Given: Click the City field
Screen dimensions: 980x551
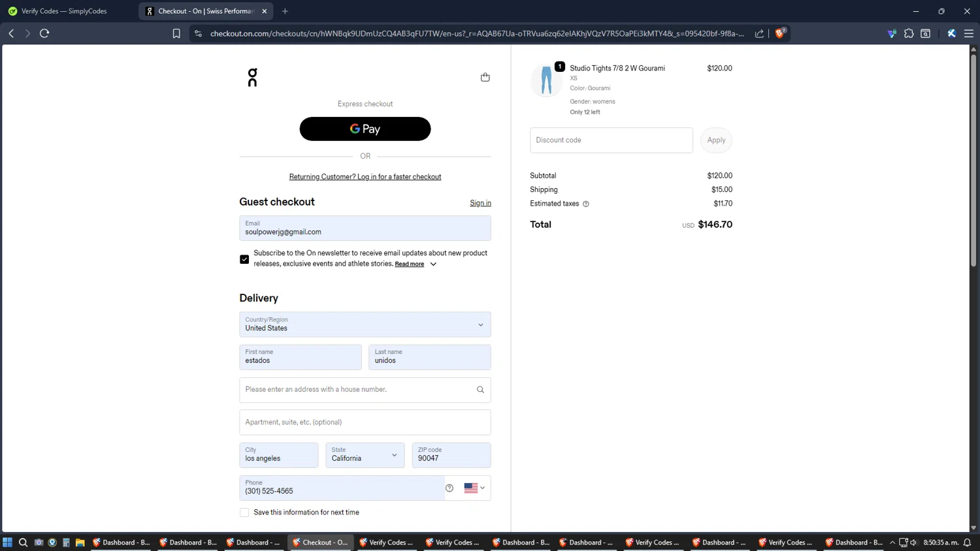Looking at the screenshot, I should [279, 455].
